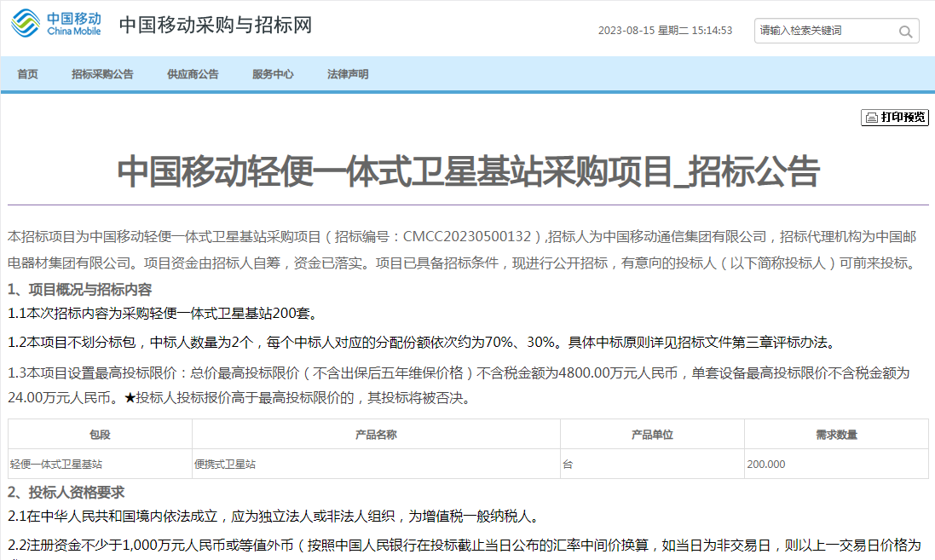Viewport: 935px width, 560px height.
Task: Click the date and time text in header
Action: click(x=665, y=31)
